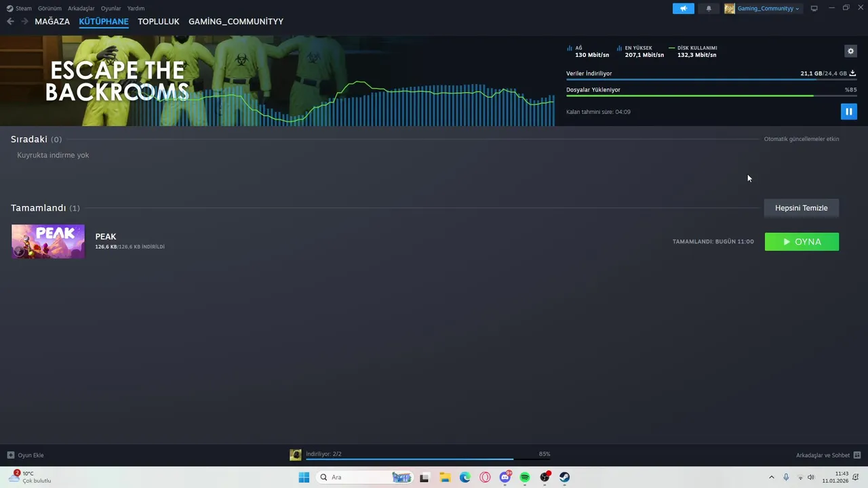The width and height of the screenshot is (868, 488).
Task: Click Otomatik güncellemeler etkin link
Action: click(x=802, y=139)
